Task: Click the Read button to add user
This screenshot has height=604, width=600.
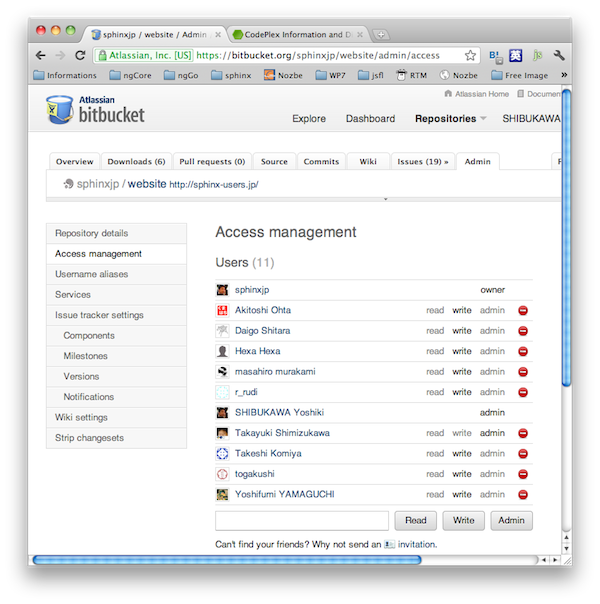Action: click(416, 520)
